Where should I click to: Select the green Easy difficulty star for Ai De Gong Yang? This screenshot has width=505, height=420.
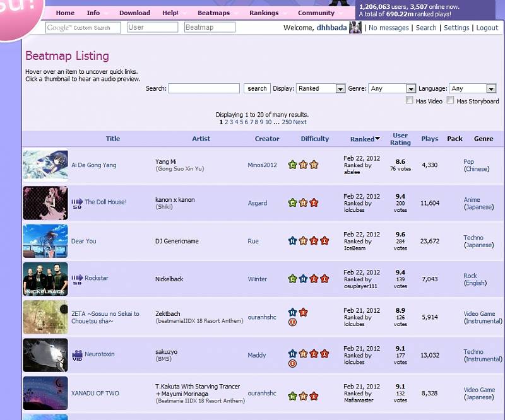(x=292, y=165)
